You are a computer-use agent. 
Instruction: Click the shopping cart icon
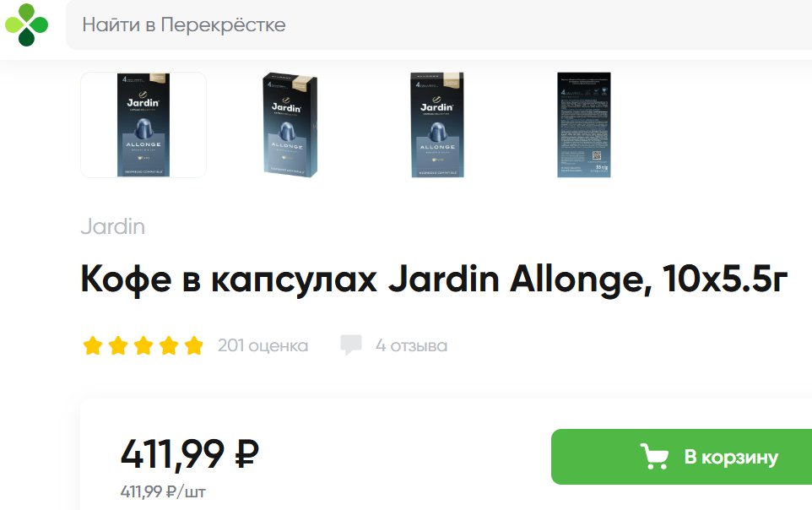pyautogui.click(x=654, y=457)
